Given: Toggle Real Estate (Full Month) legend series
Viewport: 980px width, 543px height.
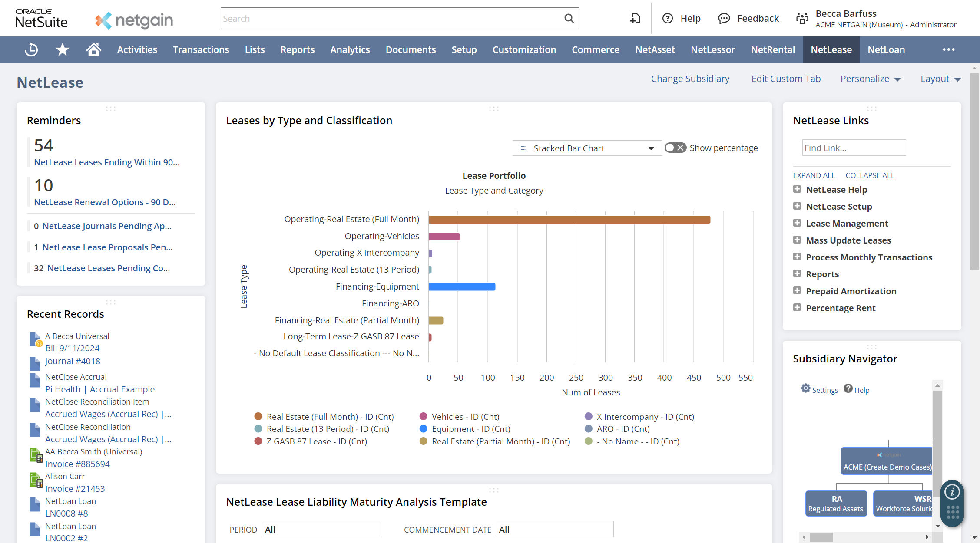Looking at the screenshot, I should tap(324, 416).
